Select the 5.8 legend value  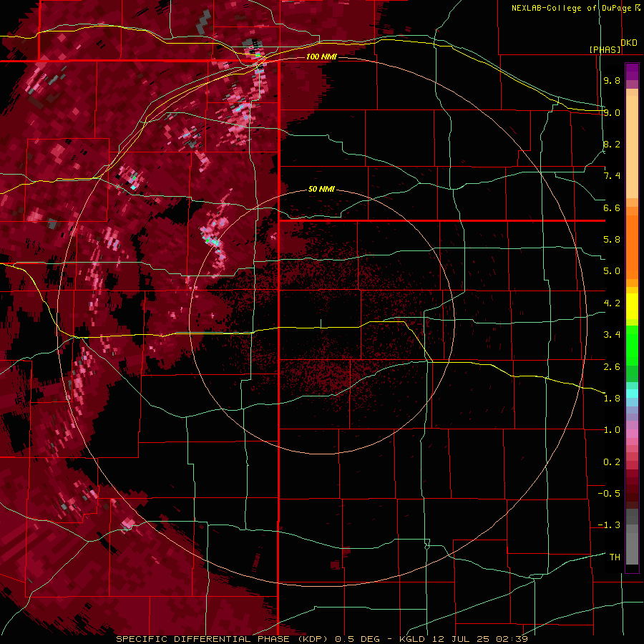[x=612, y=240]
